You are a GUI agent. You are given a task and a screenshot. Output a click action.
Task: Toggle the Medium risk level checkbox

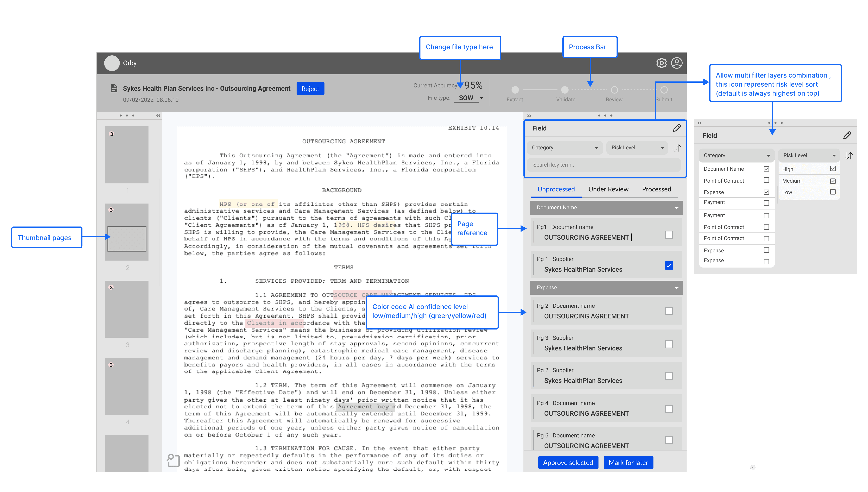(x=833, y=181)
